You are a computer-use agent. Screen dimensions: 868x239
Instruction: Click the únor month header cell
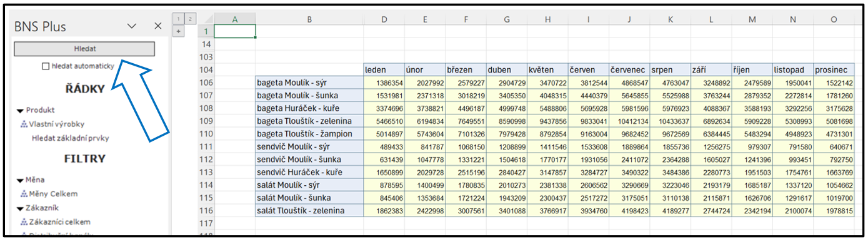(424, 70)
